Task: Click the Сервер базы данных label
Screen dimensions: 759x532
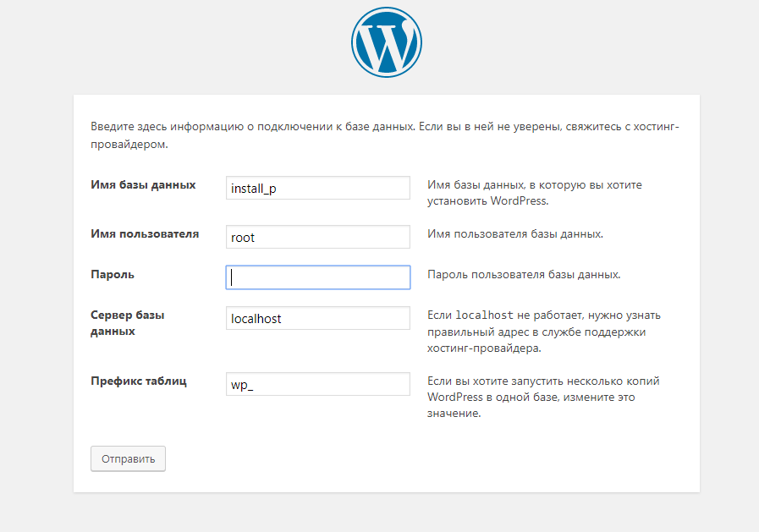Action: 127,323
